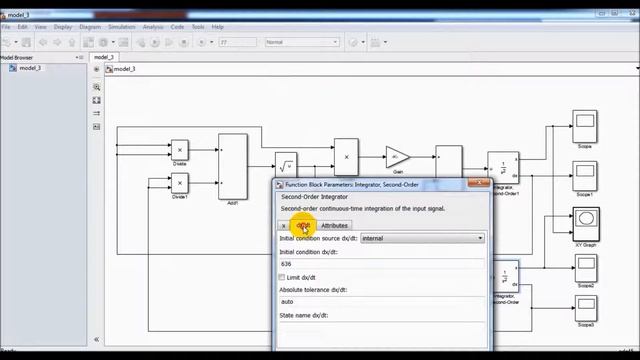Expand the Record data dropdown arrow
Viewport: 640px width, 360px height.
tap(211, 42)
